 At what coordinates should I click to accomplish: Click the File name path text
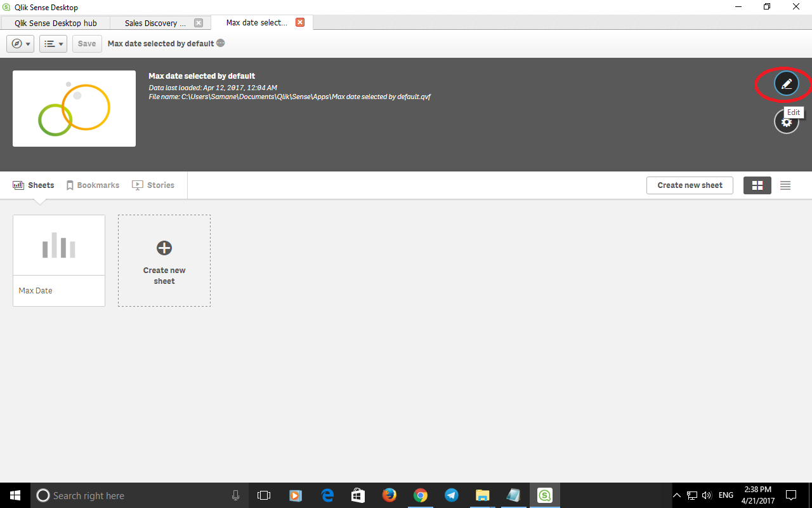coord(290,97)
